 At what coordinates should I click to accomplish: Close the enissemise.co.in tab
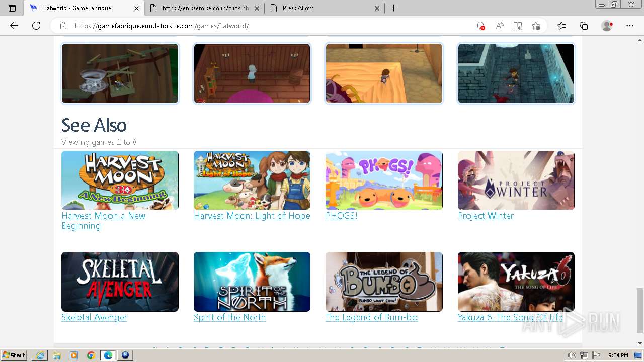pos(257,8)
